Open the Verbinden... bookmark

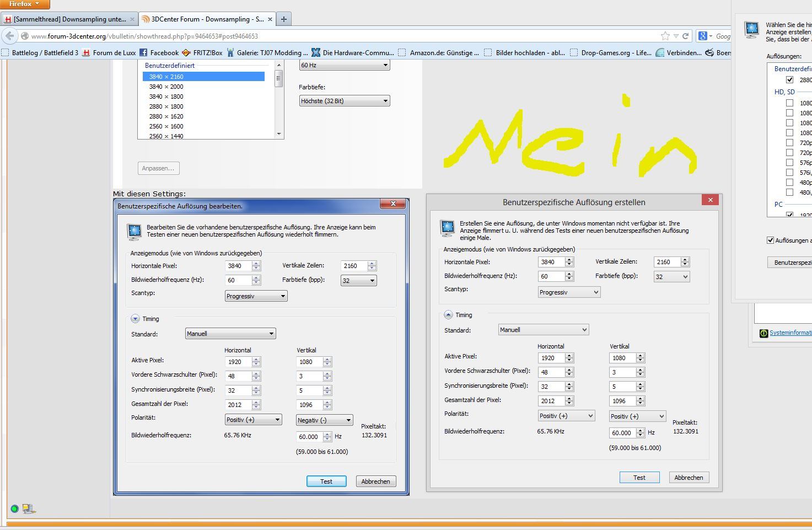click(679, 52)
